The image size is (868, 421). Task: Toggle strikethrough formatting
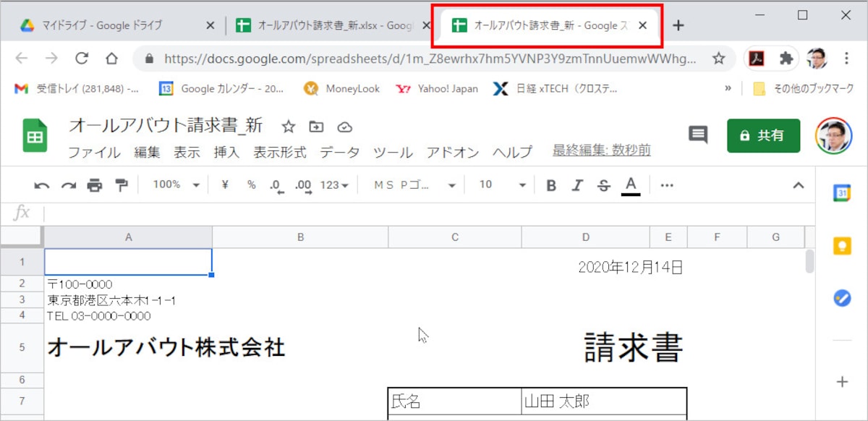pos(604,185)
